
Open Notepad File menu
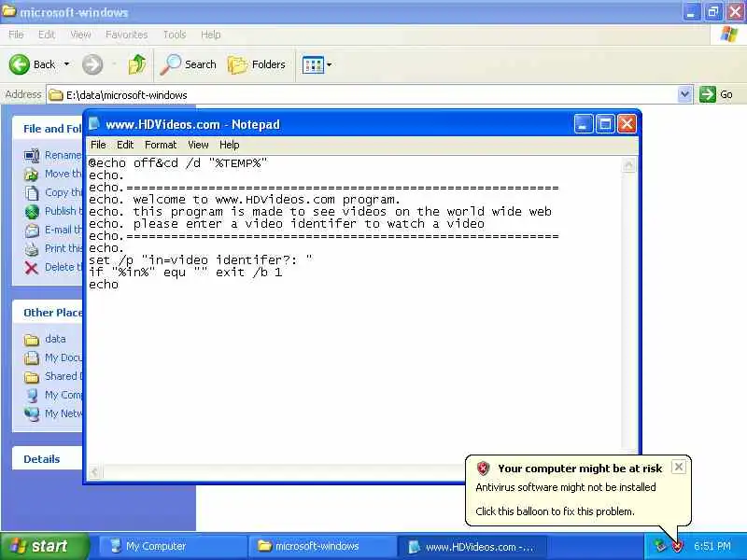tap(98, 145)
